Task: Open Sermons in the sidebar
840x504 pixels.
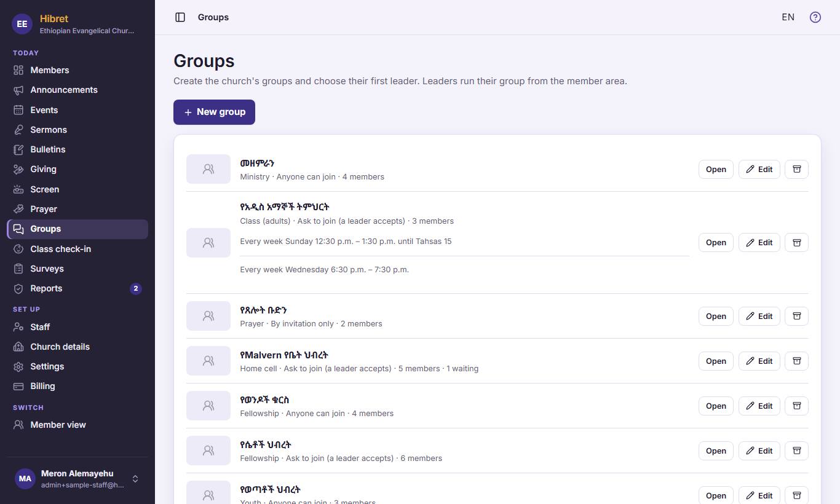Action: coord(77,130)
